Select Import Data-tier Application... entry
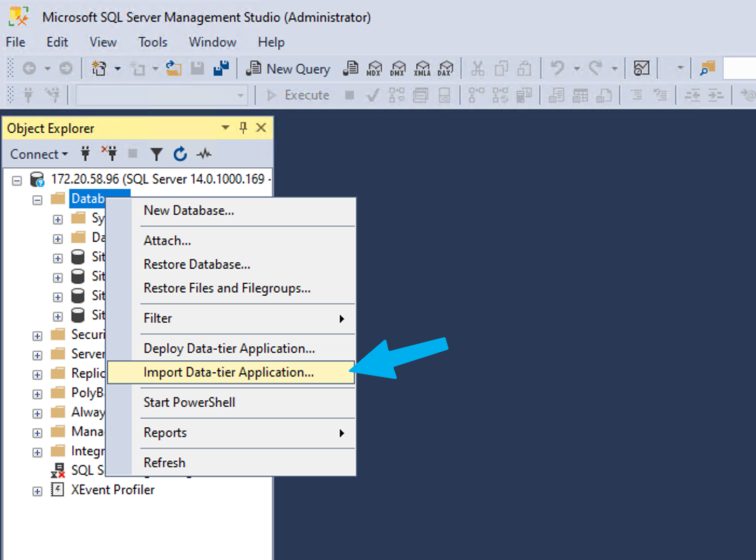The image size is (756, 560). coord(231,372)
